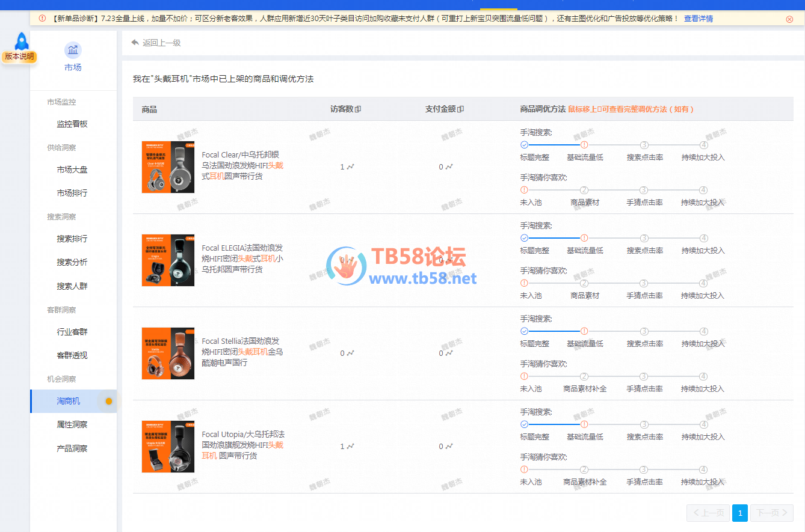Open payment trend icon for Focal Stellia
The height and width of the screenshot is (532, 805).
point(449,353)
